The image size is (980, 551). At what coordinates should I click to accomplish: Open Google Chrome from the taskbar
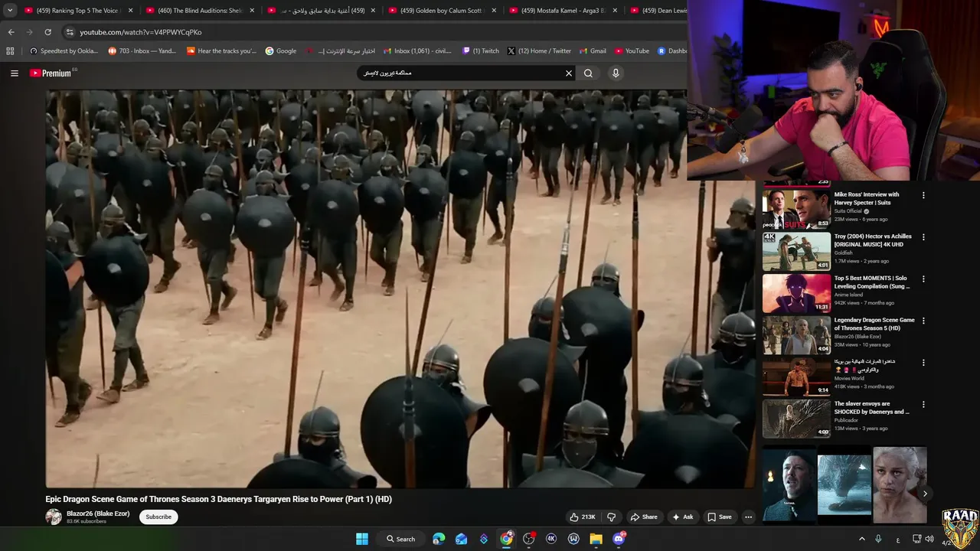tap(506, 539)
